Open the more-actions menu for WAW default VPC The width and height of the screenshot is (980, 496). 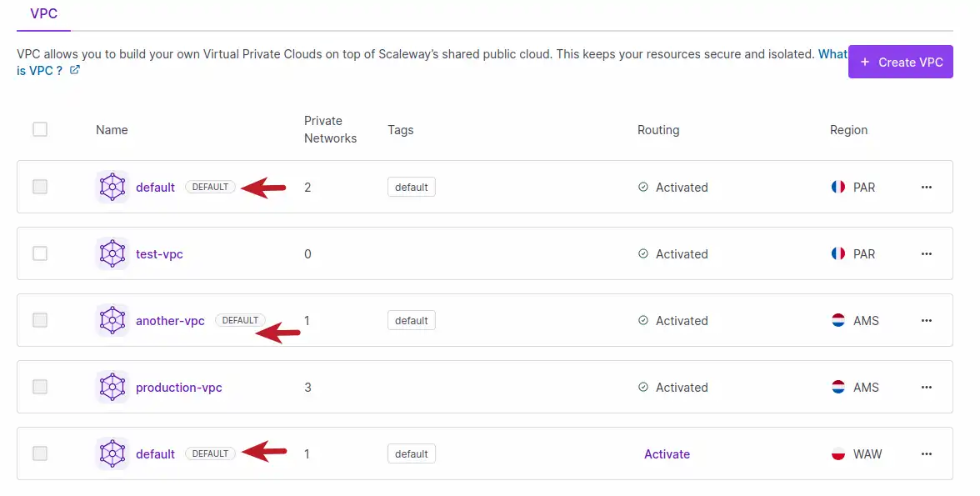(927, 454)
